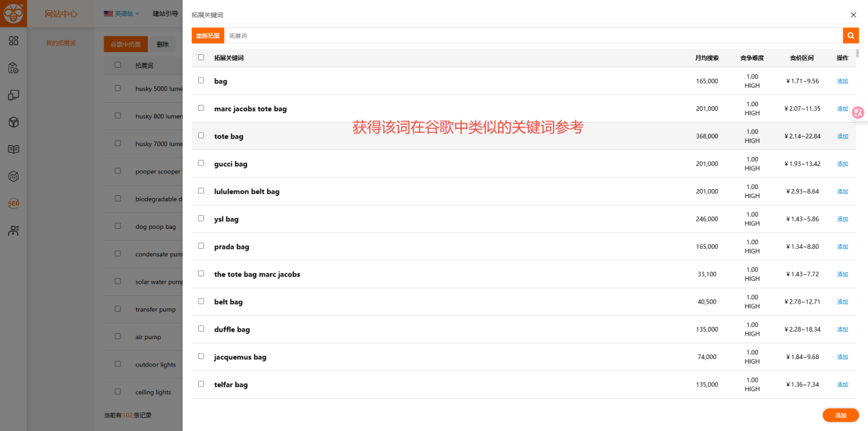
Task: Click 添加 link for 'the tote bag marc jacobs'
Action: tap(843, 274)
